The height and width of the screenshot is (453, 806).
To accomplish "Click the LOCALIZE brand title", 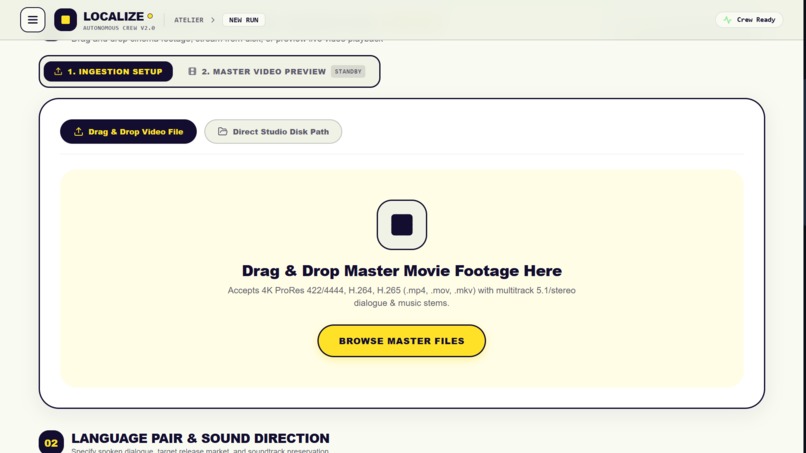I will (x=114, y=16).
